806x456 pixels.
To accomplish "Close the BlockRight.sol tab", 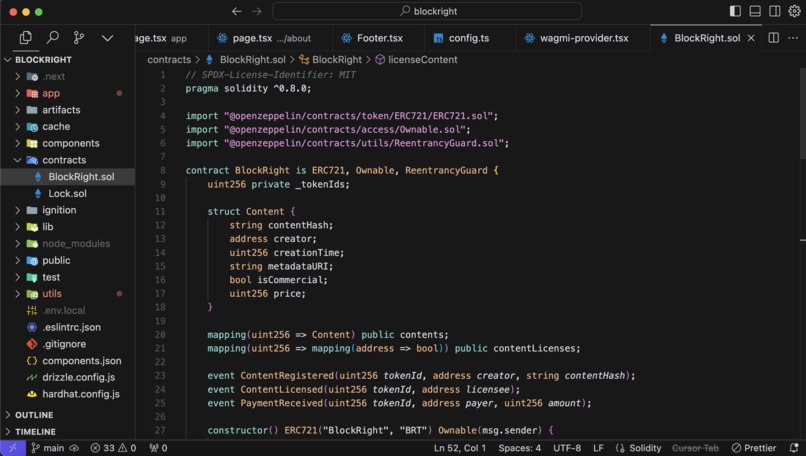I will [751, 38].
